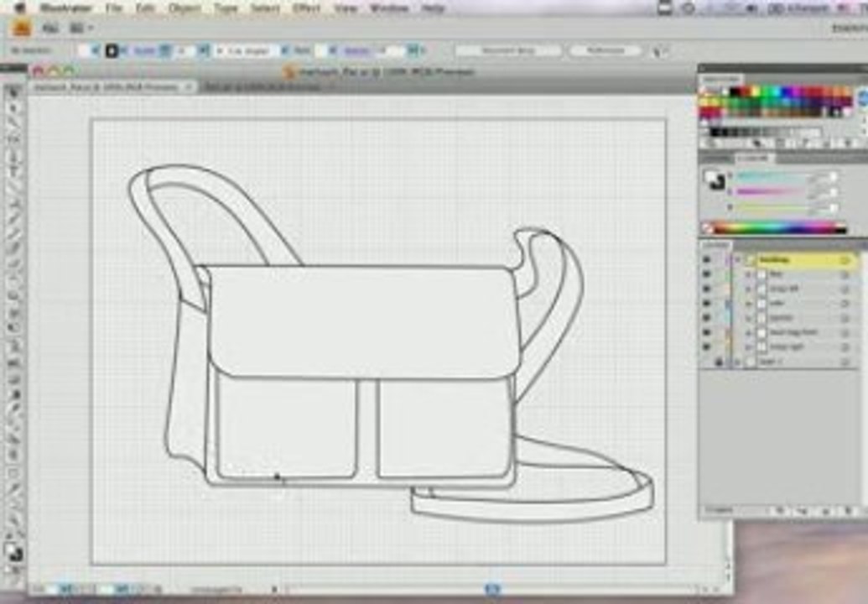Select the Gradient tool
Image resolution: width=868 pixels, height=604 pixels.
[13, 394]
